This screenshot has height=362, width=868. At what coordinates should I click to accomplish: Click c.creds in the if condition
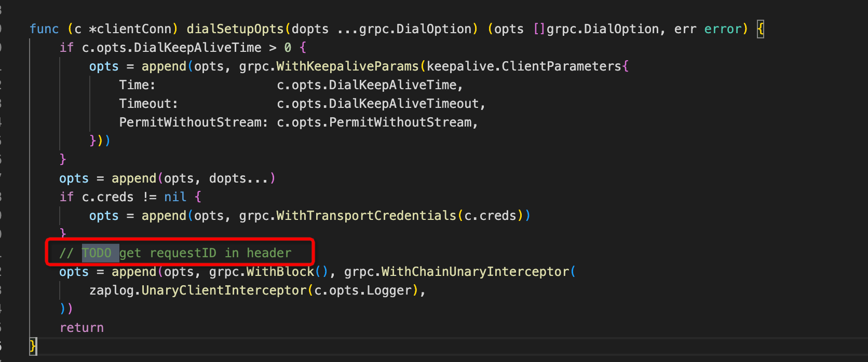pyautogui.click(x=107, y=197)
